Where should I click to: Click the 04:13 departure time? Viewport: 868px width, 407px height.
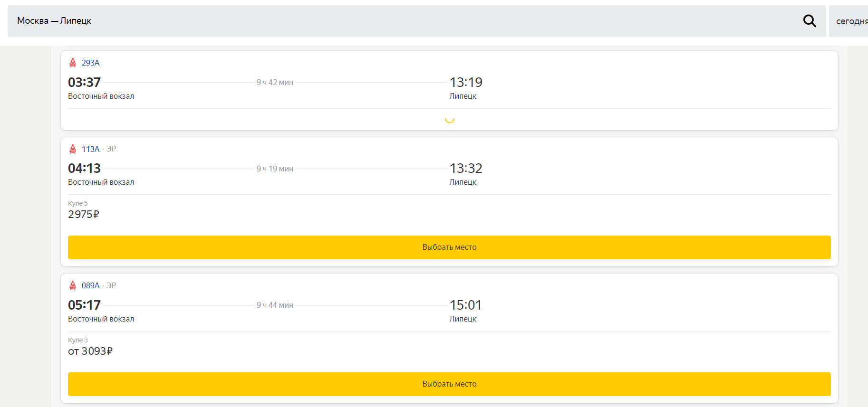pyautogui.click(x=84, y=168)
